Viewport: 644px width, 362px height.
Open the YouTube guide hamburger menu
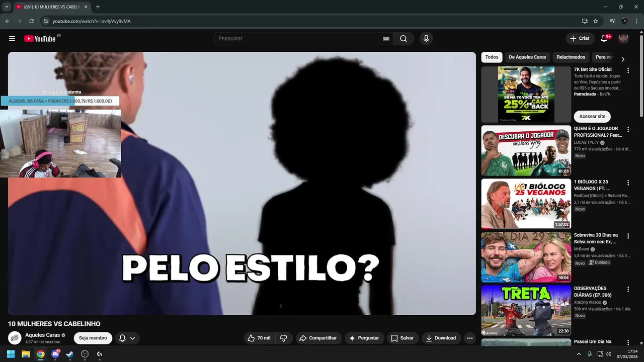tap(12, 39)
